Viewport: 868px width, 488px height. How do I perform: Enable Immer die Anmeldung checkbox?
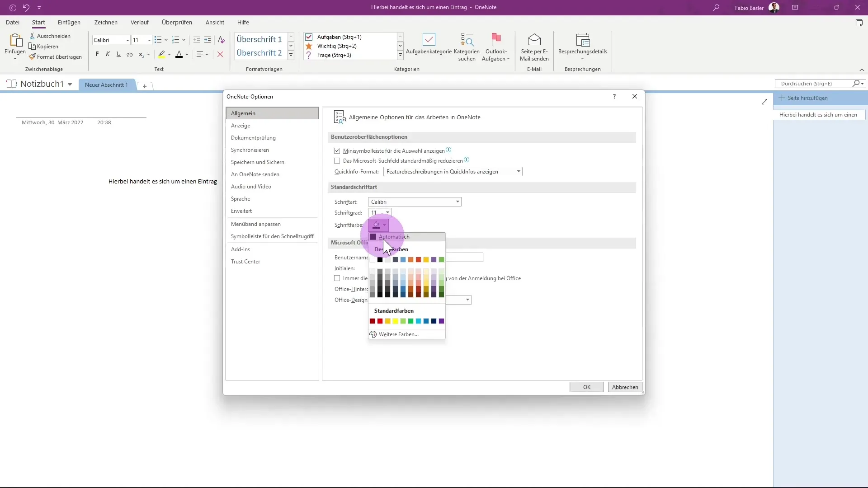tap(337, 278)
